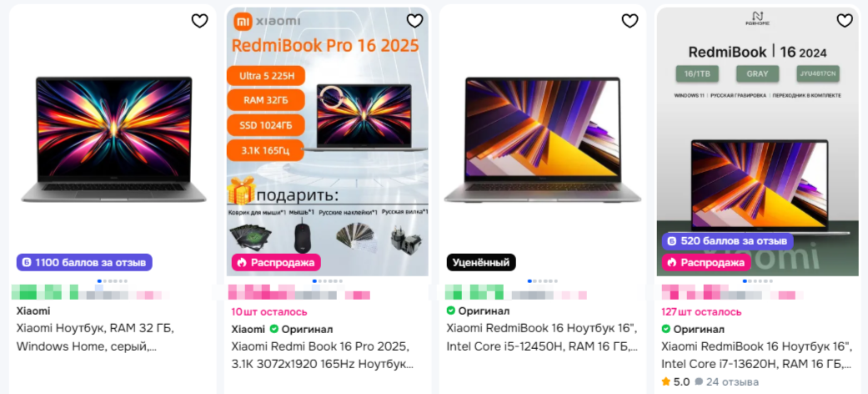Open RedmiBook 16 Intel Core i7-13620H title
868x394 pixels.
point(757,356)
